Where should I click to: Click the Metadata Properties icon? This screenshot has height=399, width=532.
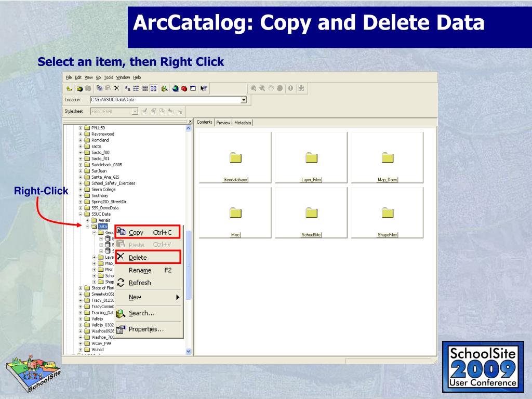(x=153, y=111)
